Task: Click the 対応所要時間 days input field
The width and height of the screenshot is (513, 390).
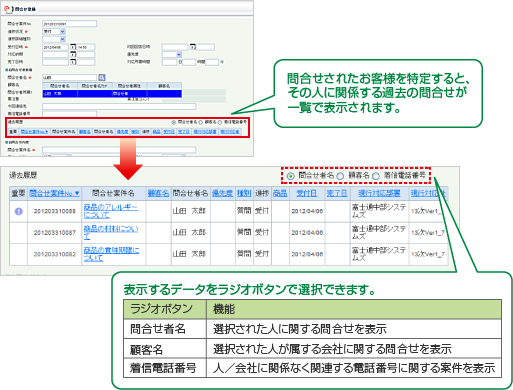Action: click(x=169, y=62)
